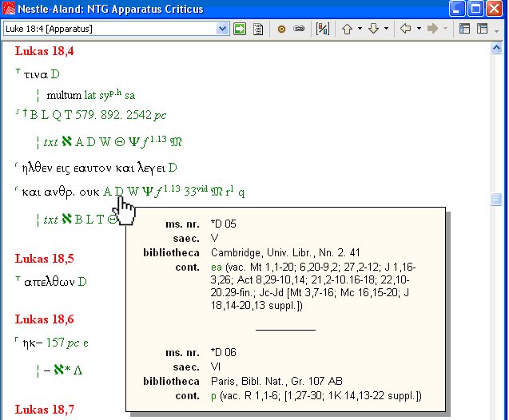Image resolution: width=509 pixels, height=420 pixels.
Task: Click manuscript 157 in Lukas 18,6
Action: tap(55, 343)
